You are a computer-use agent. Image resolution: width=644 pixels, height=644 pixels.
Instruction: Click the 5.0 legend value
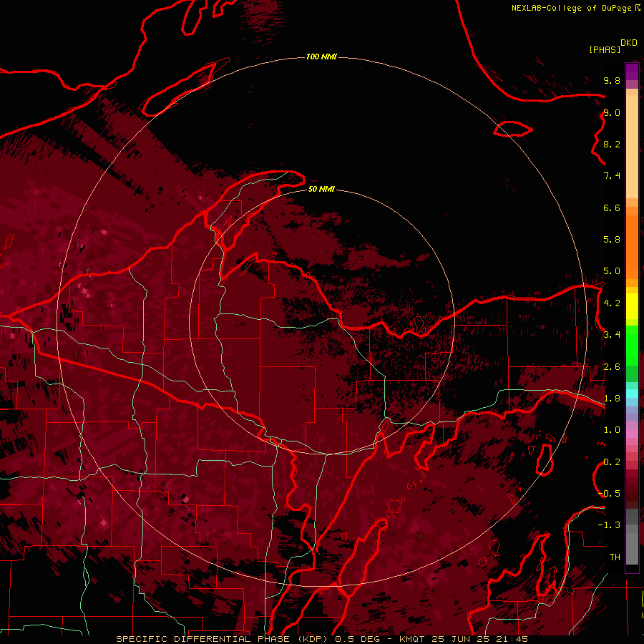pyautogui.click(x=612, y=271)
